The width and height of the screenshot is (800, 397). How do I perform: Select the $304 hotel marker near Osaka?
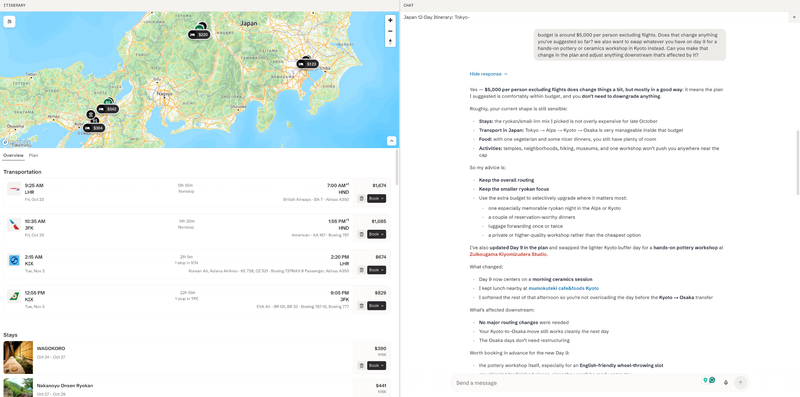[94, 128]
